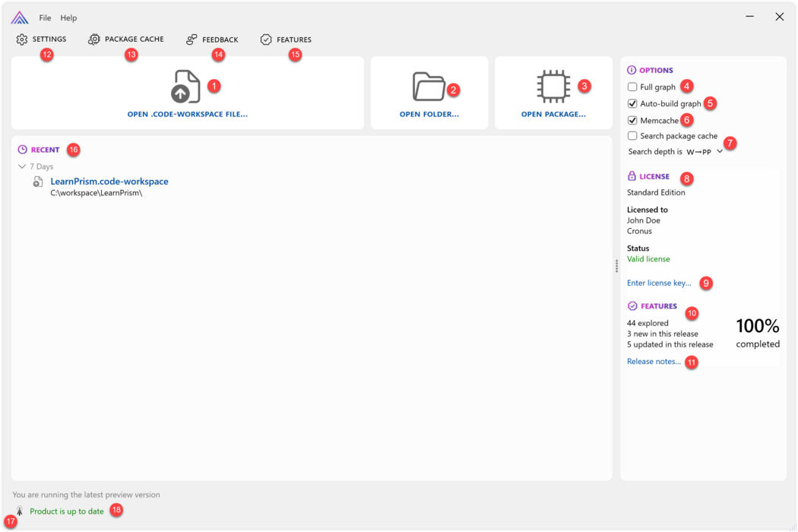Image resolution: width=798 pixels, height=532 pixels.
Task: Enable the Full graph checkbox
Action: coord(632,87)
